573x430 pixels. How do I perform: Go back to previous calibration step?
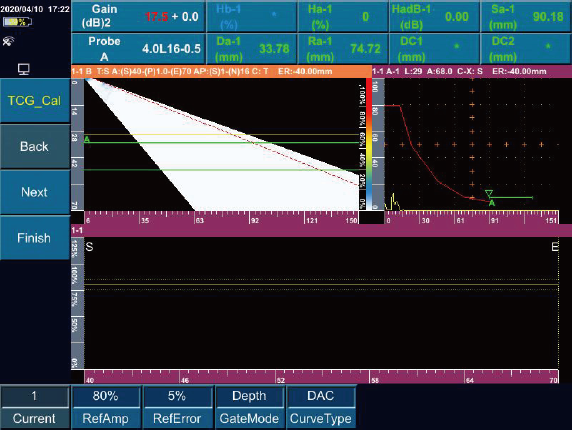click(x=35, y=146)
